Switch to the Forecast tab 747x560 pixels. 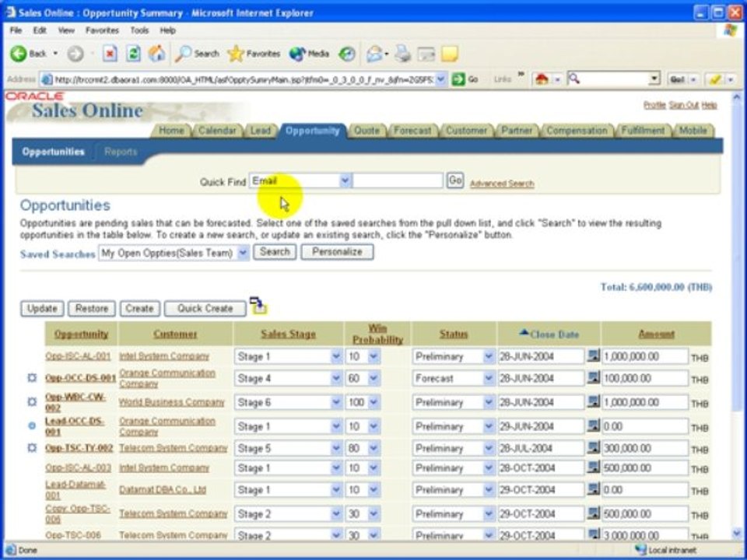[412, 131]
